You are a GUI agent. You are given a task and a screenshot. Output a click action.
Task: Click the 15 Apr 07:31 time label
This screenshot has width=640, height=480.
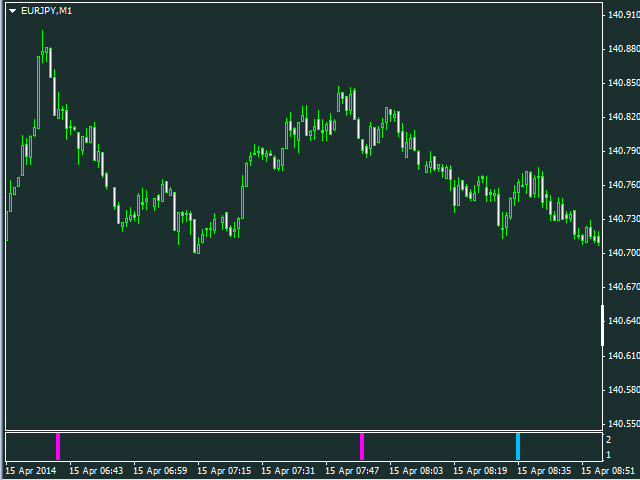(x=288, y=471)
